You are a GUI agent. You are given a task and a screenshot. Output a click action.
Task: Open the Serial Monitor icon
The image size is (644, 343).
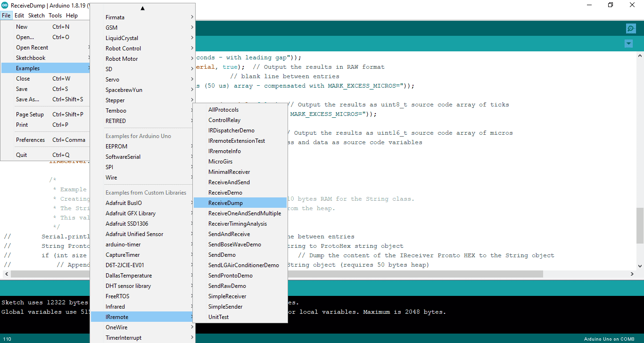click(631, 28)
